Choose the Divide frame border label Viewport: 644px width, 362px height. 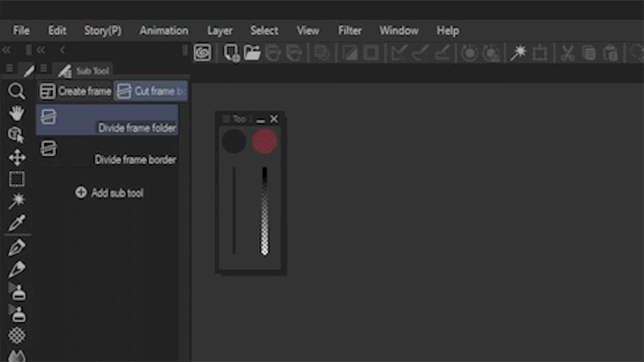click(x=136, y=159)
